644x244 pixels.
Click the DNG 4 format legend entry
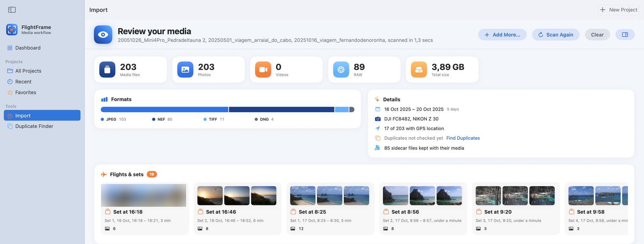[264, 119]
